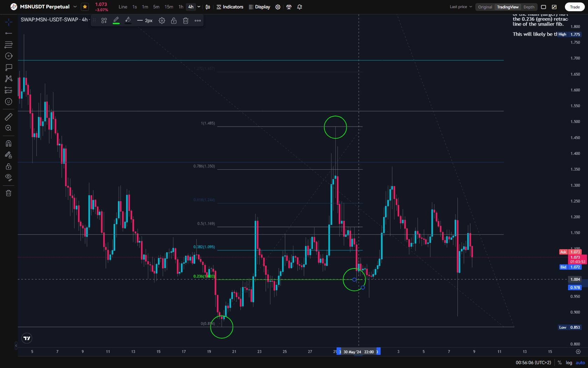The width and height of the screenshot is (588, 368).
Task: Open the drawing templates icon in floating toolbar
Action: point(104,21)
